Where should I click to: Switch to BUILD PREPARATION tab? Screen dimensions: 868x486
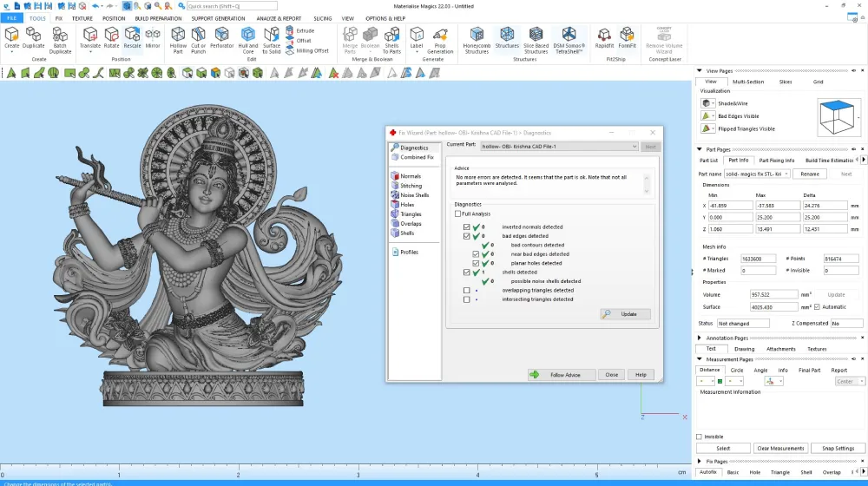pyautogui.click(x=158, y=18)
